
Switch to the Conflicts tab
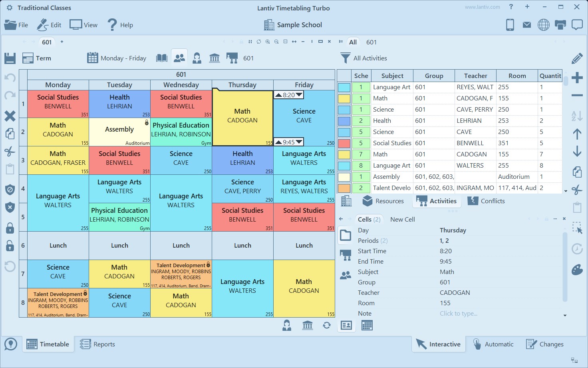pos(486,201)
